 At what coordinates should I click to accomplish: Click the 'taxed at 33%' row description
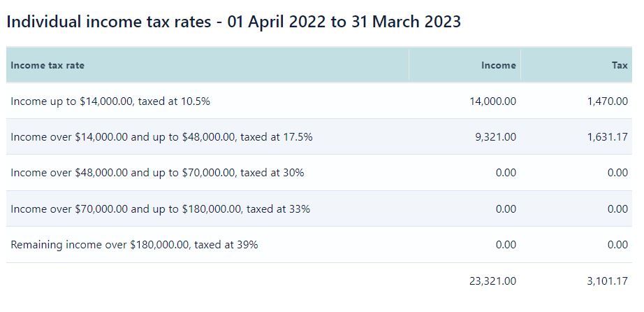[160, 209]
